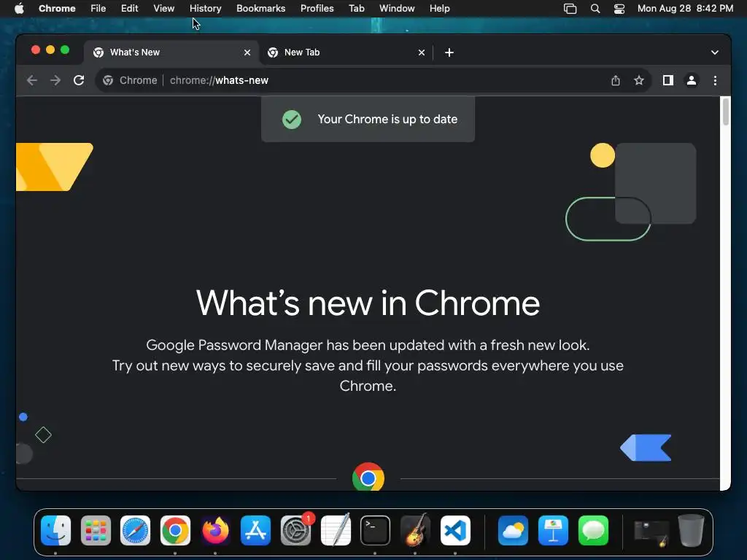
Task: Click the page's vertical scrollbar thumb
Action: (x=726, y=111)
